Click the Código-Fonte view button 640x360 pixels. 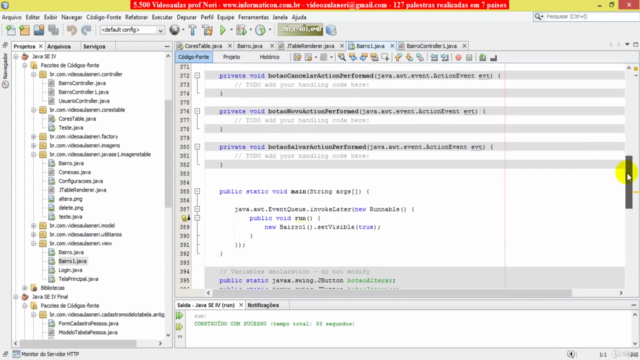pyautogui.click(x=193, y=57)
